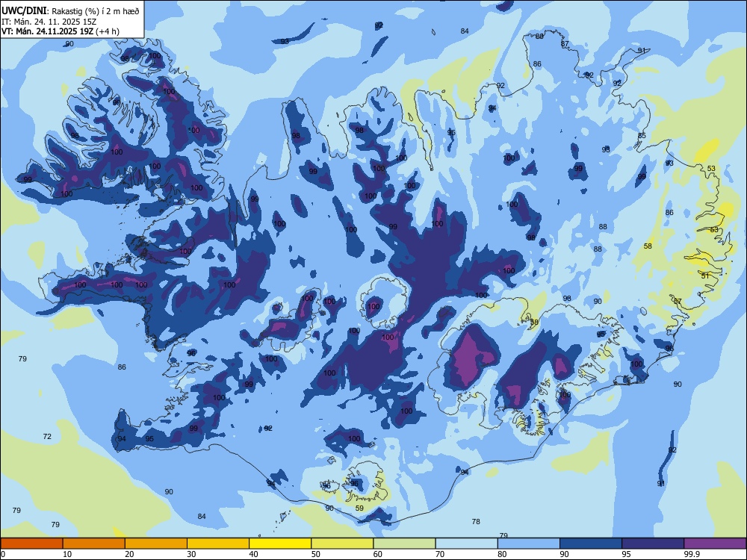
Task: Click the legend tick label '10'
Action: coord(67,554)
